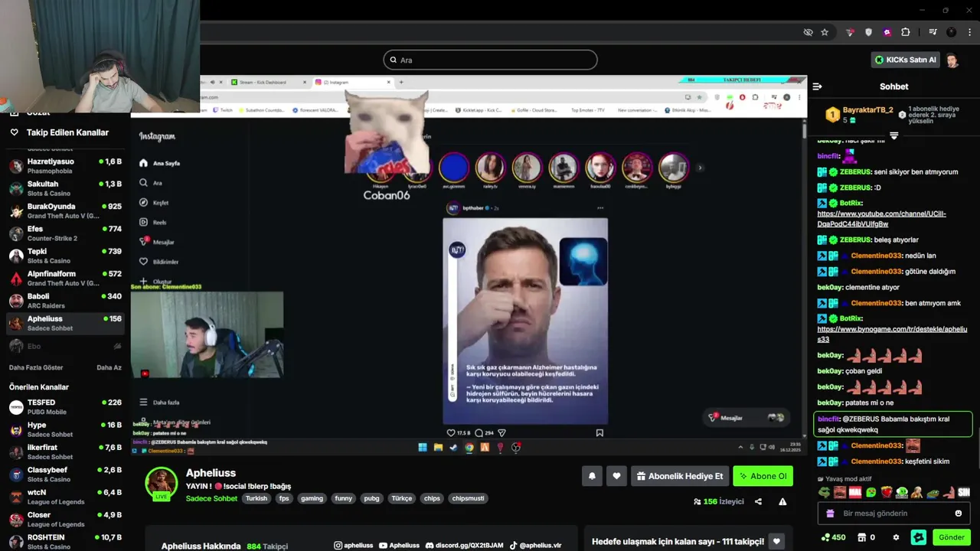Click the pubg tag
The width and height of the screenshot is (980, 551).
point(371,498)
